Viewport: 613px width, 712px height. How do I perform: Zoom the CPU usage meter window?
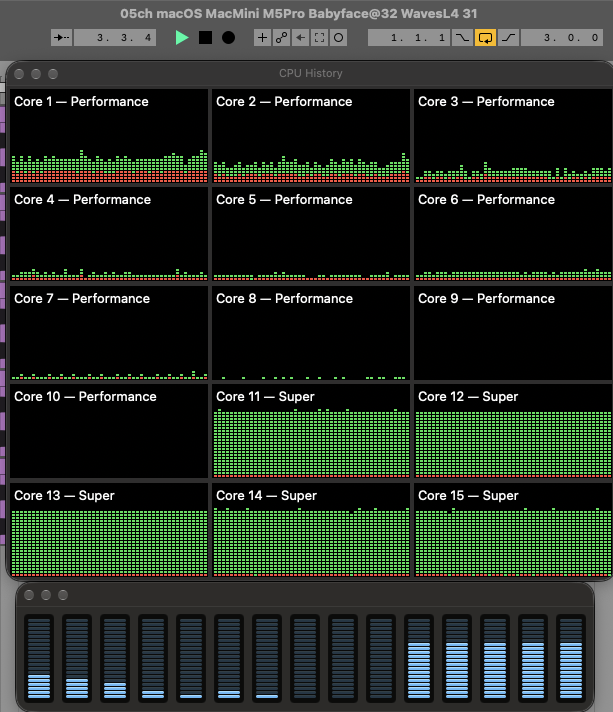63,595
